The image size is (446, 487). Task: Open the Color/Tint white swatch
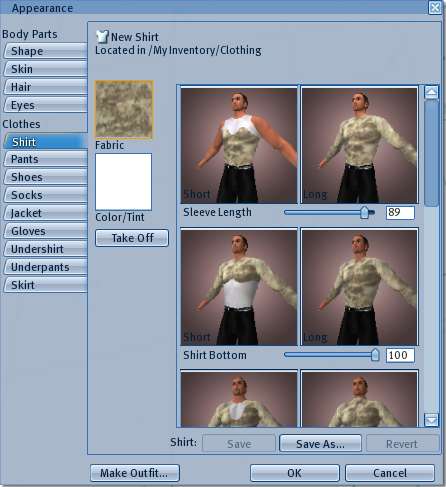(123, 182)
